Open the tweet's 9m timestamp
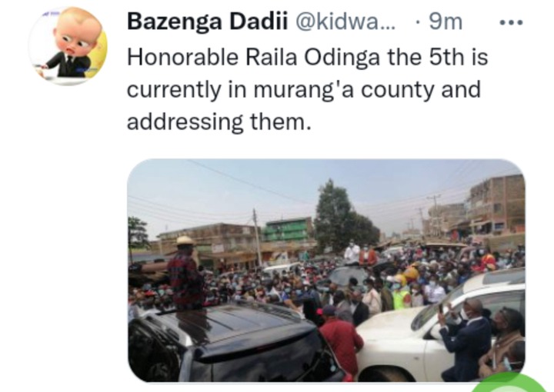The width and height of the screenshot is (554, 392). tap(446, 22)
